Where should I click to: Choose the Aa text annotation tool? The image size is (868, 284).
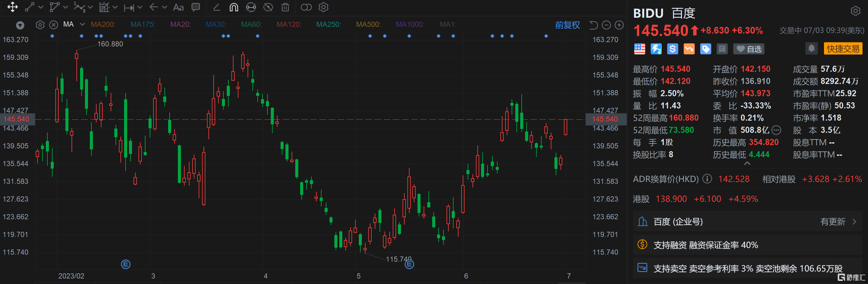[x=178, y=7]
